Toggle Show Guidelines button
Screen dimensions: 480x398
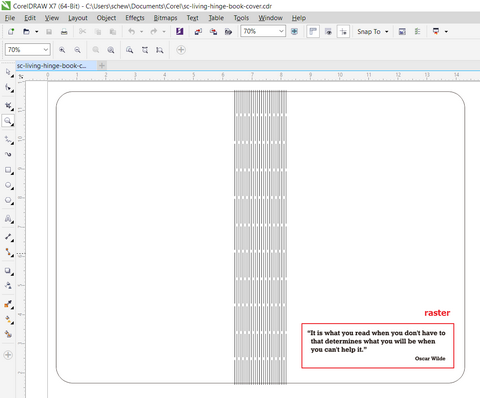(x=343, y=32)
